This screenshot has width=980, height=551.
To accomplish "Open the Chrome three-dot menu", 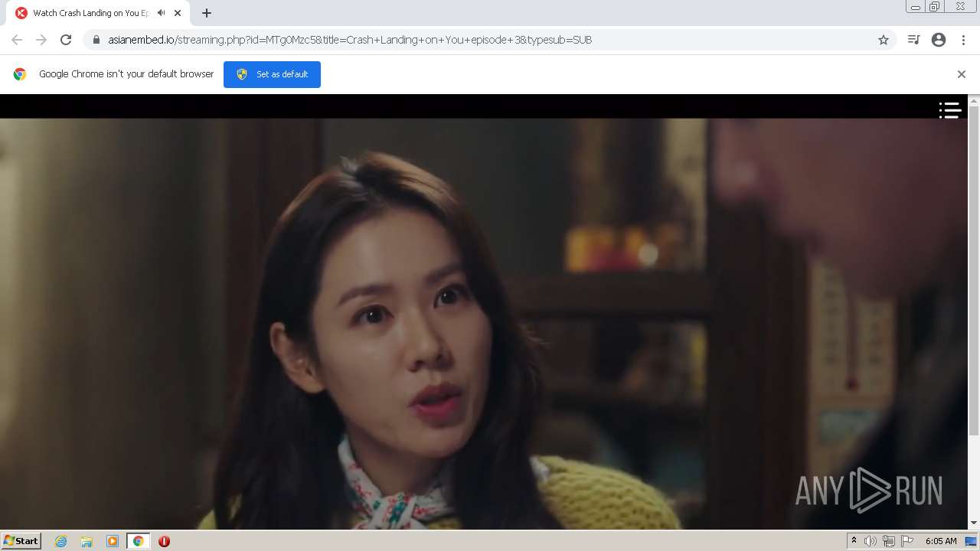I will point(963,40).
